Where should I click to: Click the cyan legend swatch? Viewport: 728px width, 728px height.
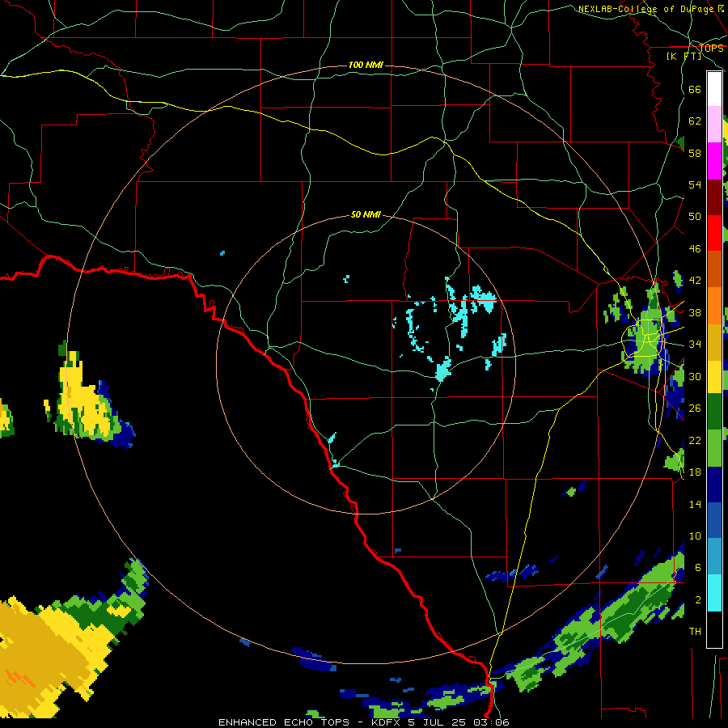point(714,593)
